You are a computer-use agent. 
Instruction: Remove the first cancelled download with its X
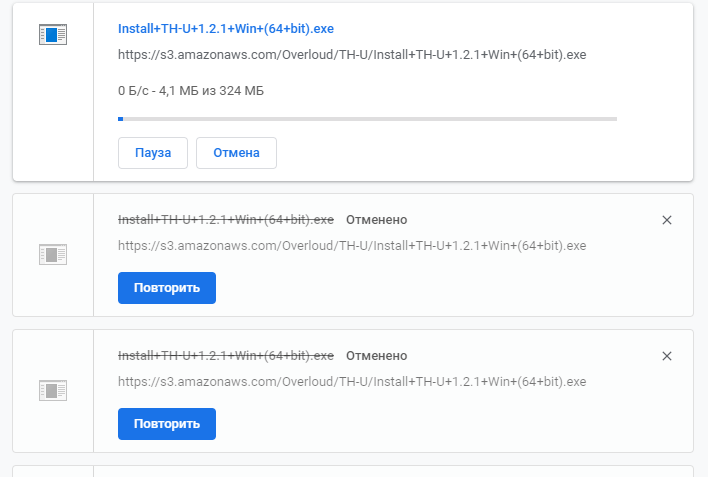[666, 220]
